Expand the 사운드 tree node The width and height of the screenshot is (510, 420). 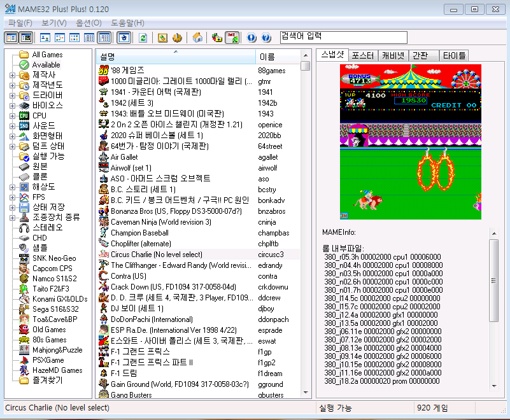point(12,126)
